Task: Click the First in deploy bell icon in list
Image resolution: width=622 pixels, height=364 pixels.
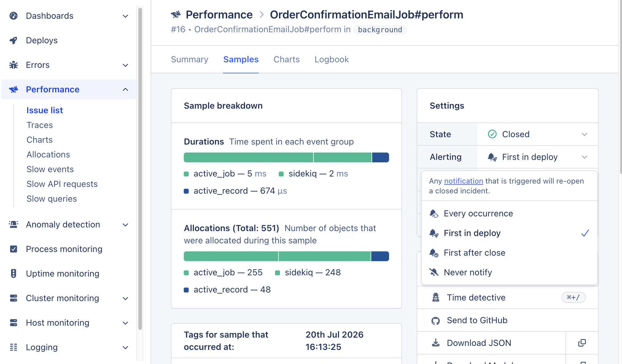Action: pos(434,233)
